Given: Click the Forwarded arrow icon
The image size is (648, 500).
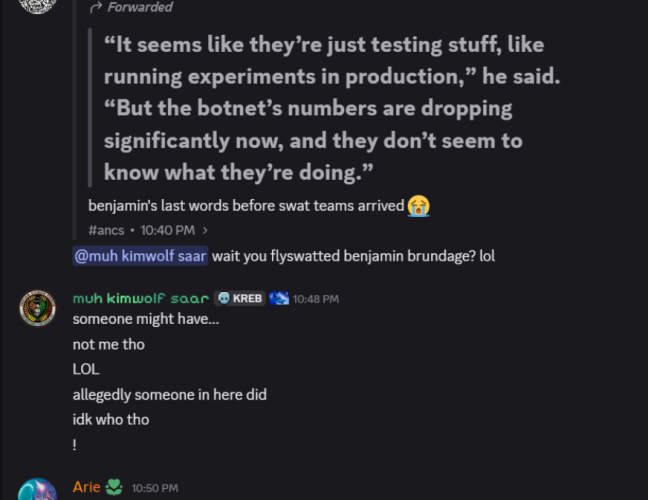Looking at the screenshot, I should click(96, 7).
